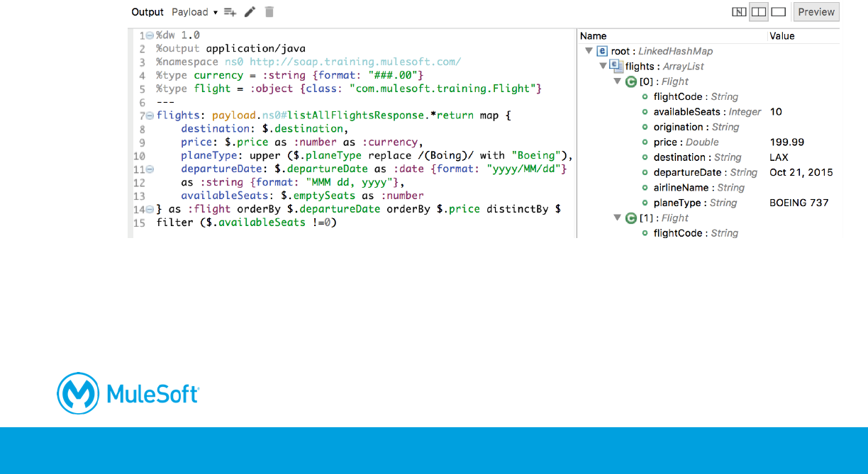This screenshot has height=474, width=868.
Task: Click the value BOEING 737
Action: pyautogui.click(x=799, y=203)
